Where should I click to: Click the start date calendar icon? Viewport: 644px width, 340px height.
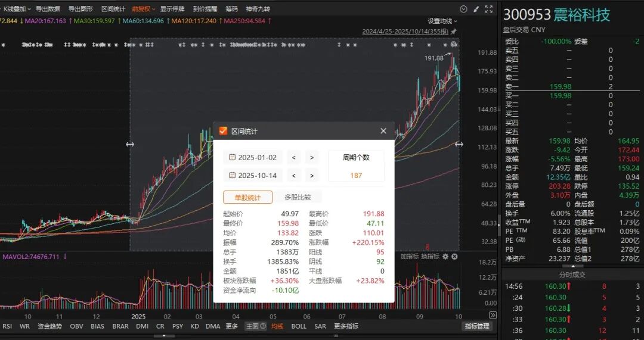pos(232,157)
